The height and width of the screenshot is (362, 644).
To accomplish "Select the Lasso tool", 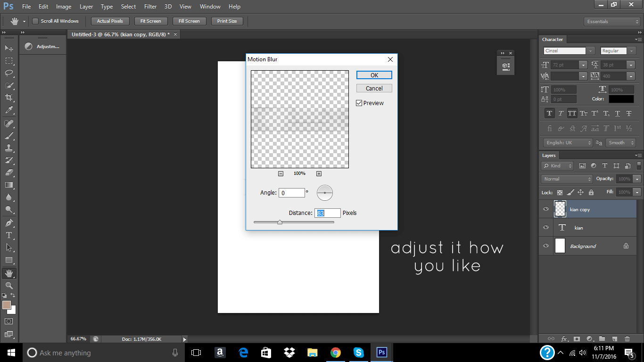I will click(x=9, y=73).
